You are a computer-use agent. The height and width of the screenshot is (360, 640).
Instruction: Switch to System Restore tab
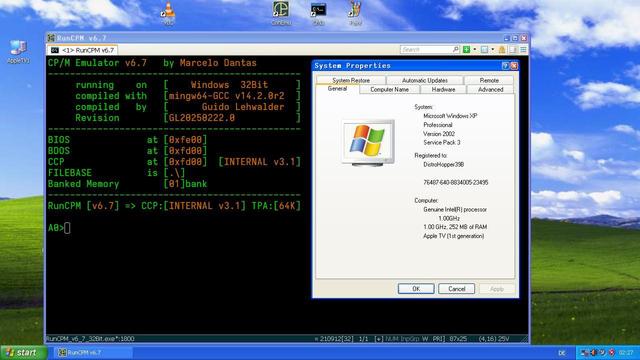coord(351,80)
